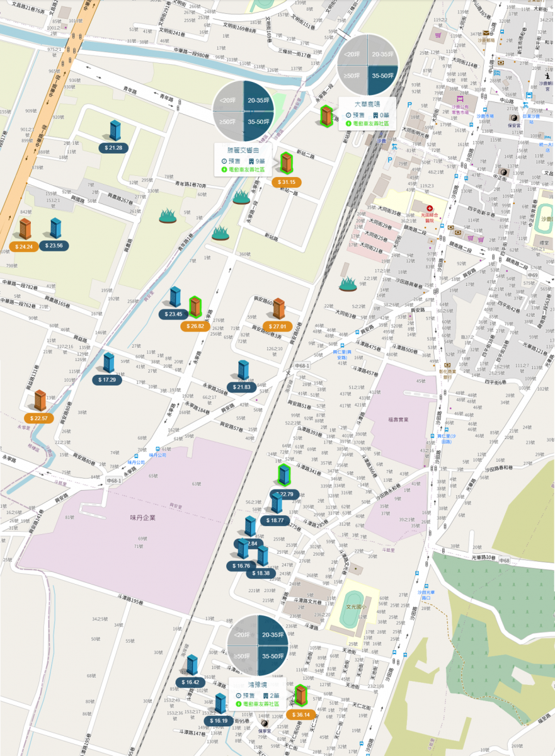Open the $16.76 price label
Image resolution: width=555 pixels, height=756 pixels.
(241, 566)
